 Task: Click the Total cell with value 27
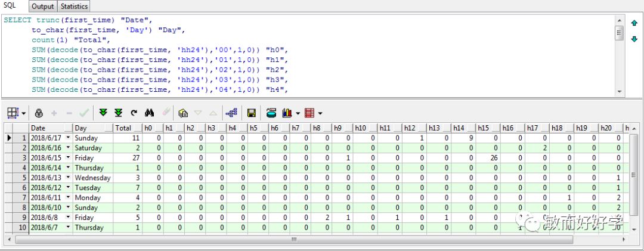point(128,158)
